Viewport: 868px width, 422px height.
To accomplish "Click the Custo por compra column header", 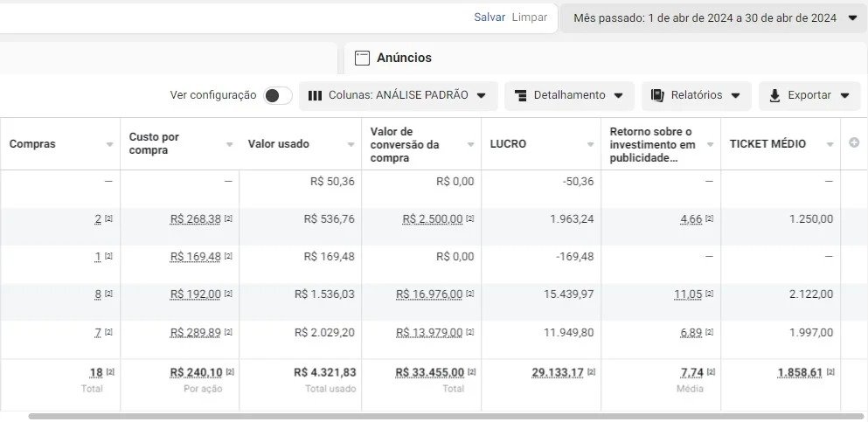I will [154, 143].
